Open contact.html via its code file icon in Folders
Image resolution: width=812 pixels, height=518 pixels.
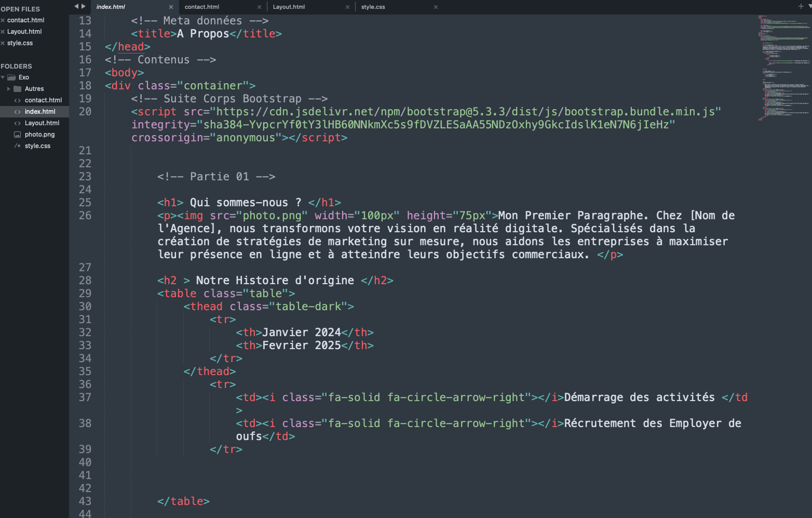pyautogui.click(x=17, y=101)
